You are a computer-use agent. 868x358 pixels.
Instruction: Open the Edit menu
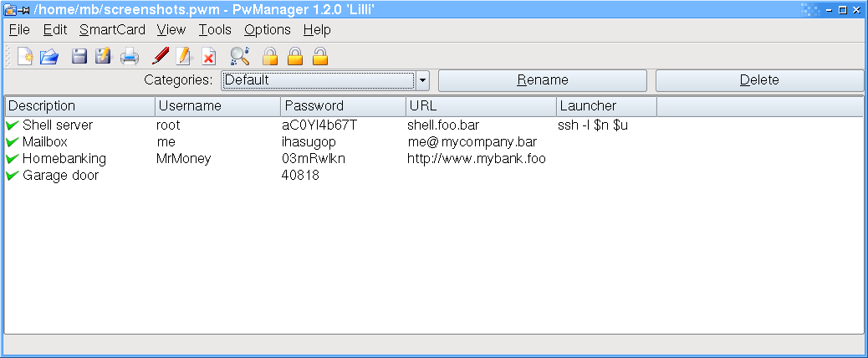pyautogui.click(x=55, y=30)
